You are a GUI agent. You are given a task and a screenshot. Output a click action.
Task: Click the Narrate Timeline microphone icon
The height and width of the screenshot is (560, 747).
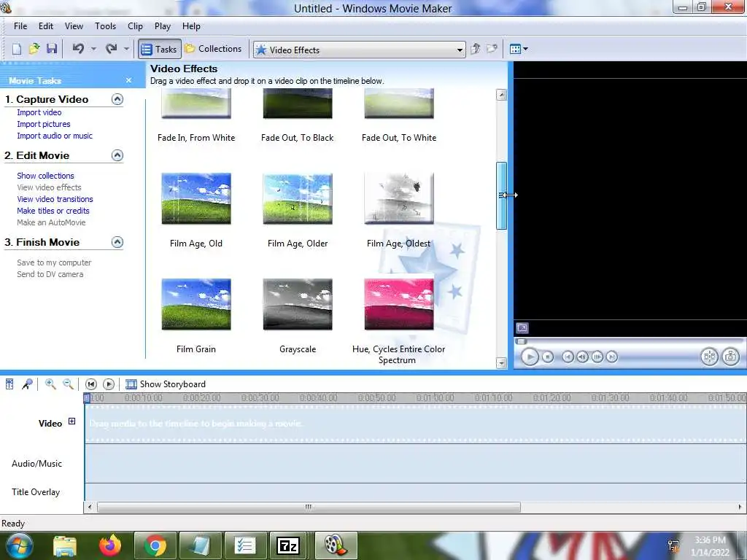point(27,384)
